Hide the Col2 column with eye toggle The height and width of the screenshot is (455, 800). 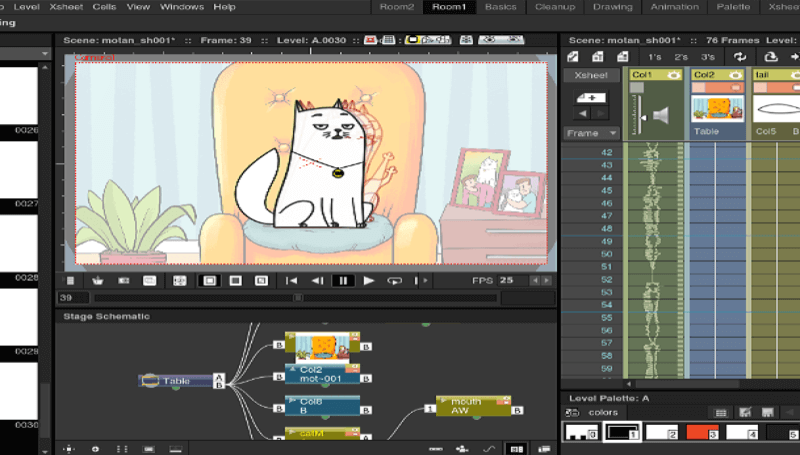[735, 75]
